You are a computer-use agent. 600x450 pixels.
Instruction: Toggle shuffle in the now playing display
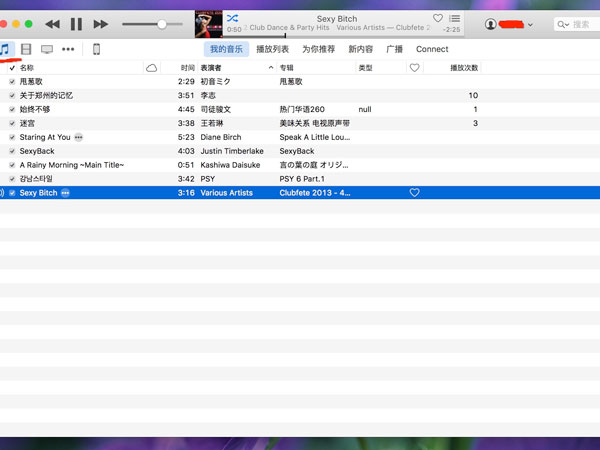point(232,18)
